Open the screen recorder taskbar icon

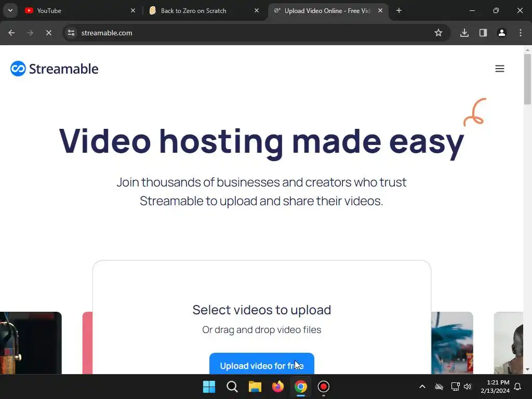pyautogui.click(x=323, y=387)
